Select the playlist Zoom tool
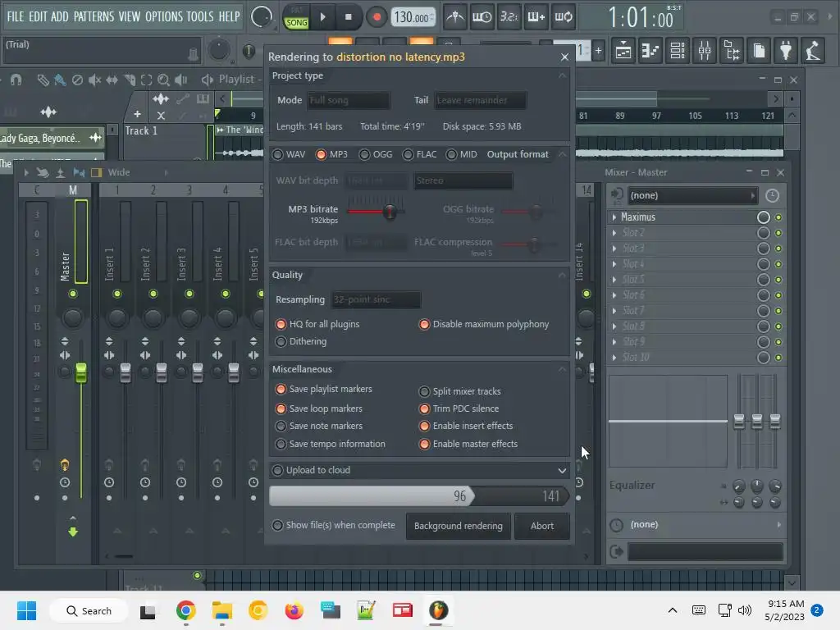Image resolution: width=840 pixels, height=630 pixels. 163,80
